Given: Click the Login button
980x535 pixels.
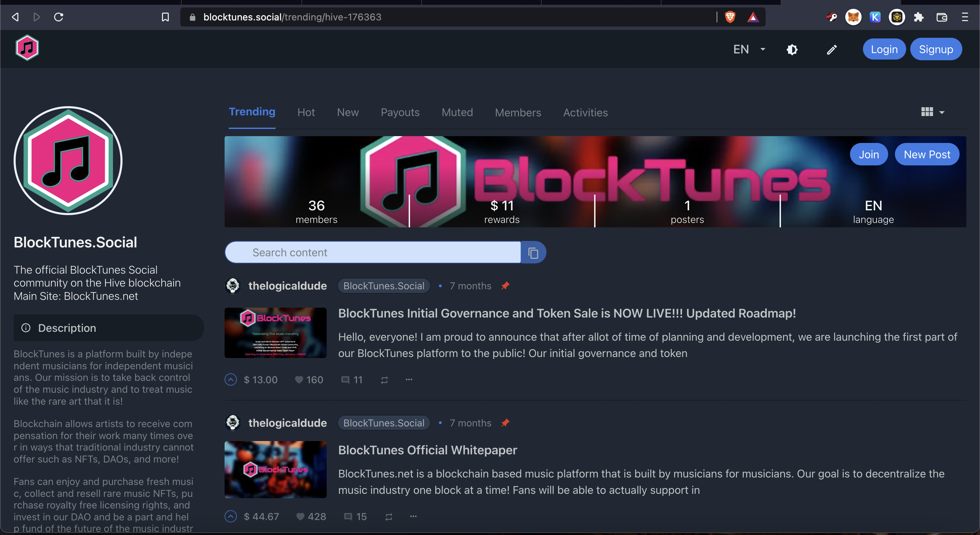Looking at the screenshot, I should [x=884, y=49].
